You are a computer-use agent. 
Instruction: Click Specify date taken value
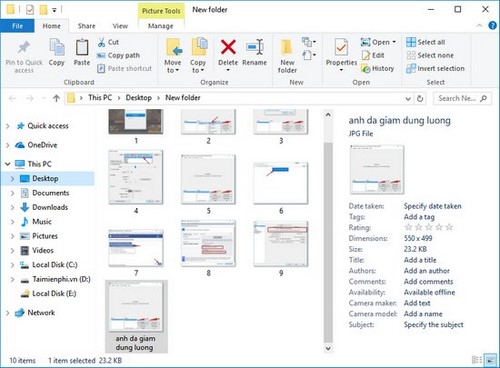(433, 206)
